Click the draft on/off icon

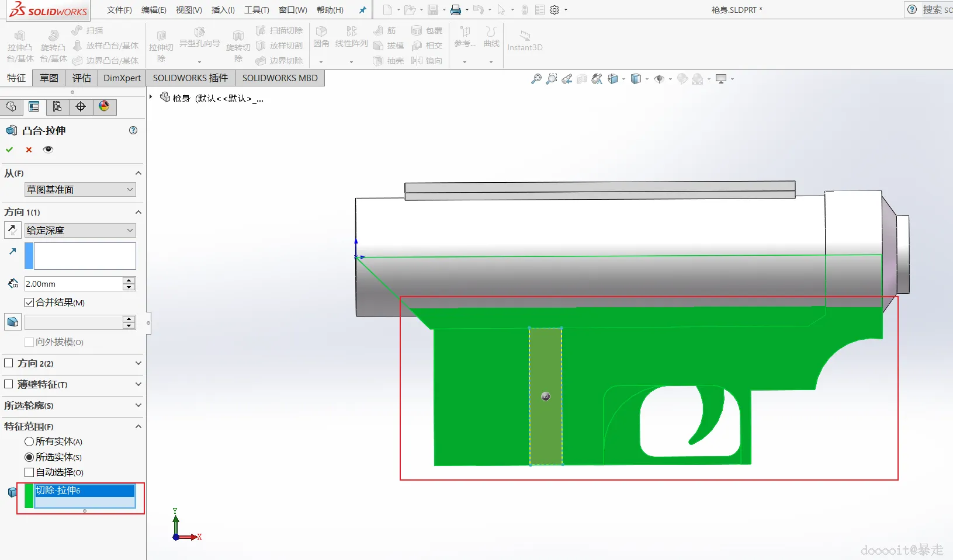(x=12, y=322)
